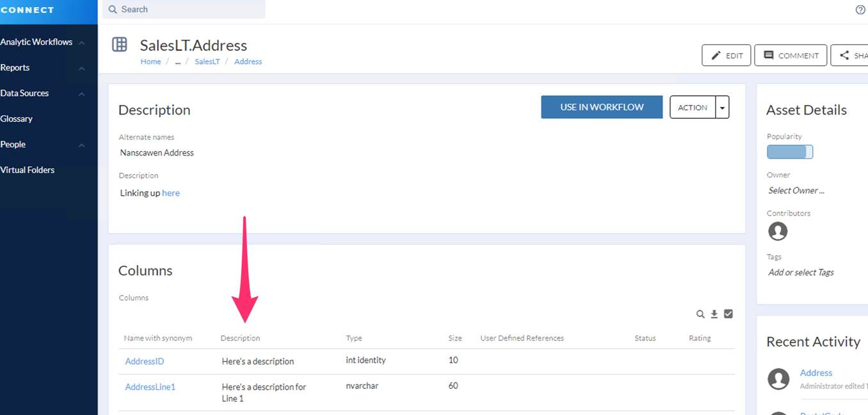Collapse the Data Sources section
This screenshot has height=415, width=868.
(x=81, y=93)
